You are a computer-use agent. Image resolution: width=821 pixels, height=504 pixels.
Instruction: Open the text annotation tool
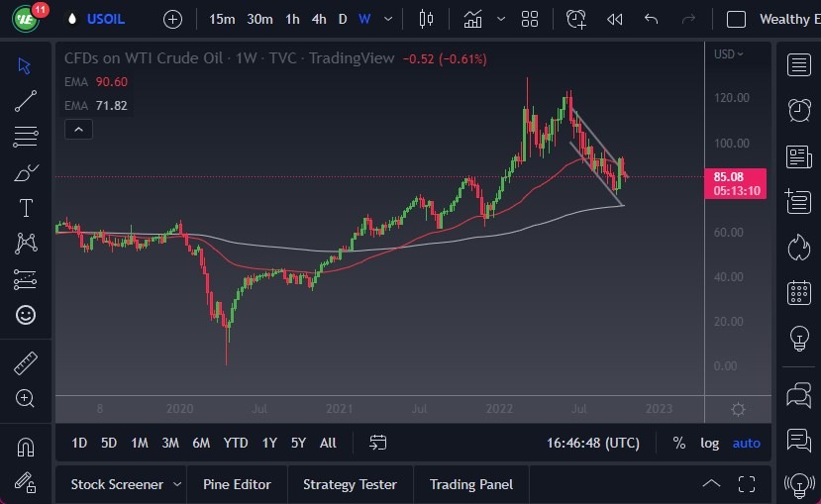tap(26, 208)
